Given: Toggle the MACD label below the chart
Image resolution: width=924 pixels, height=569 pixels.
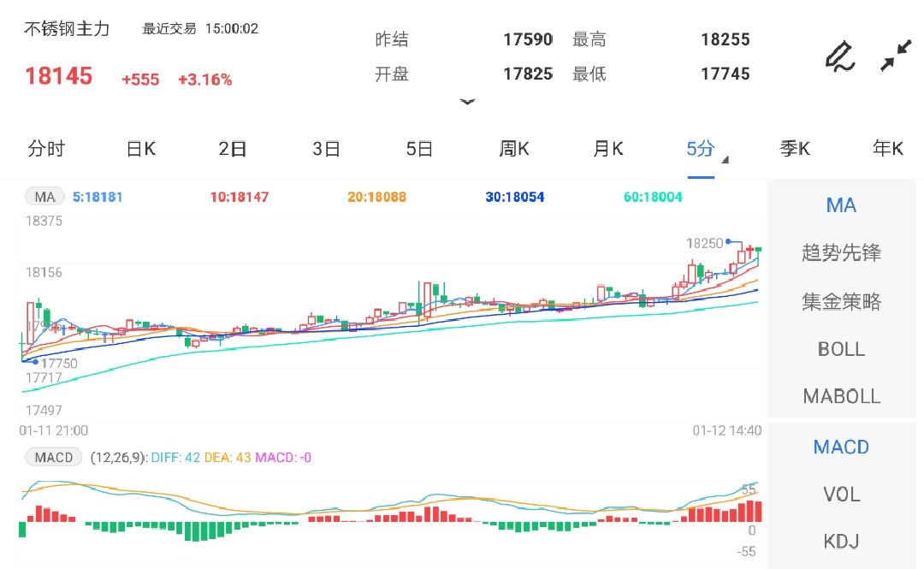Looking at the screenshot, I should coord(53,457).
